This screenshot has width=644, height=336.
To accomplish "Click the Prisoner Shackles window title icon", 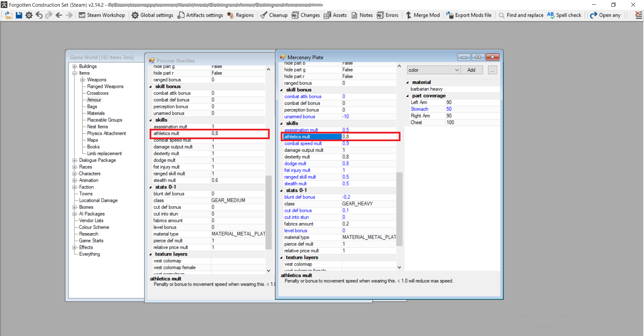I will point(152,61).
